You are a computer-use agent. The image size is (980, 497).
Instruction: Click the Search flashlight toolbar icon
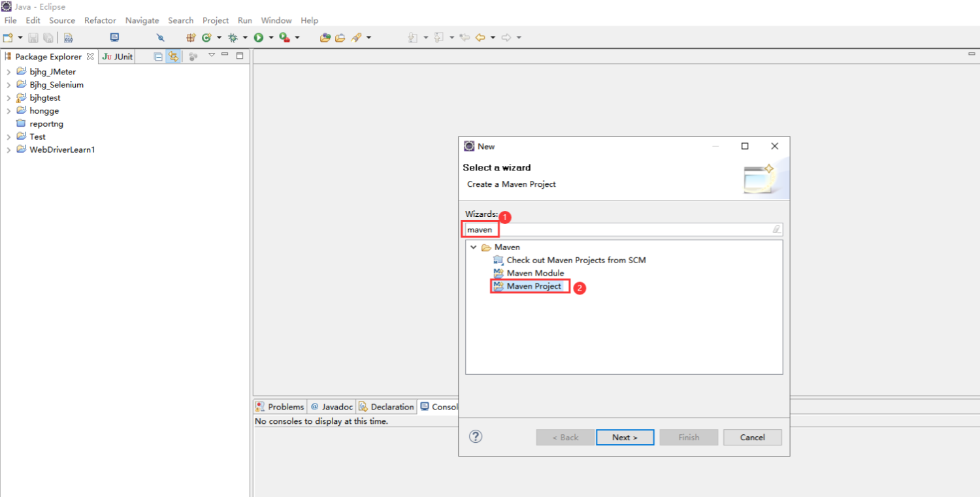[x=356, y=37]
